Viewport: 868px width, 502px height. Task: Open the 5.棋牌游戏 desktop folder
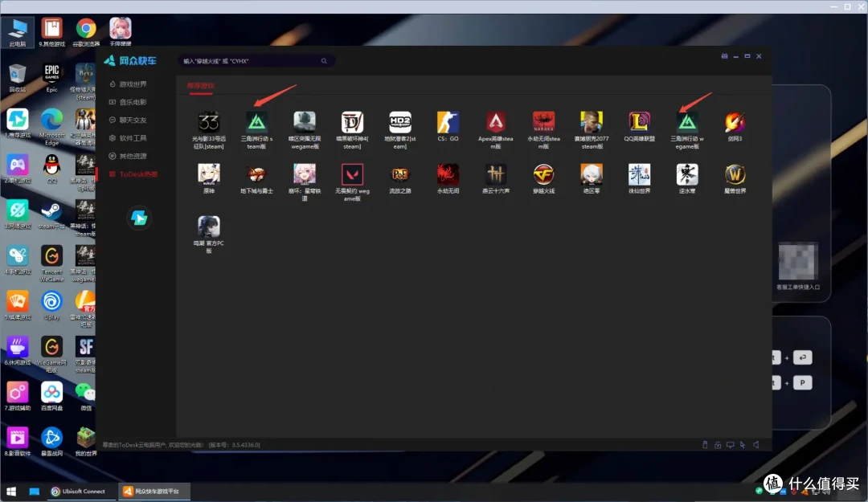tap(17, 304)
